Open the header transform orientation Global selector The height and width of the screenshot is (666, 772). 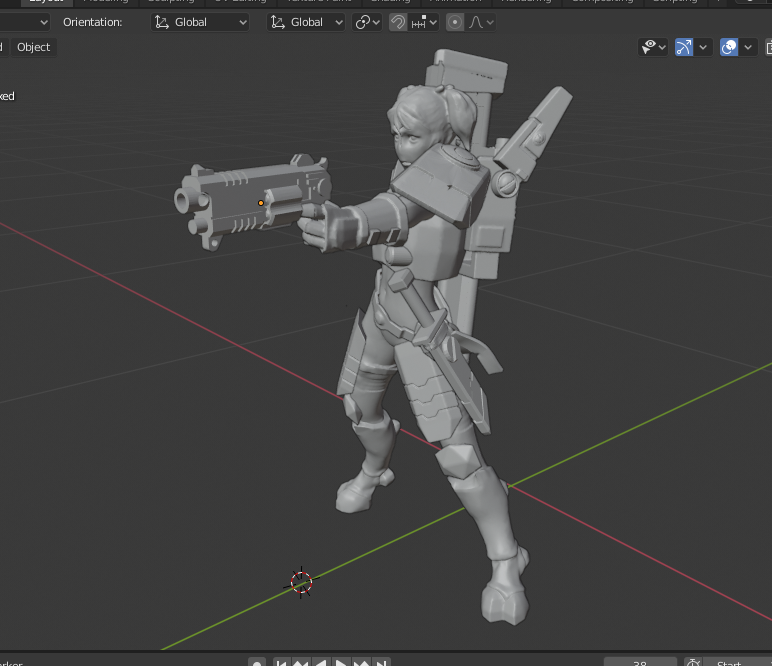pos(306,22)
